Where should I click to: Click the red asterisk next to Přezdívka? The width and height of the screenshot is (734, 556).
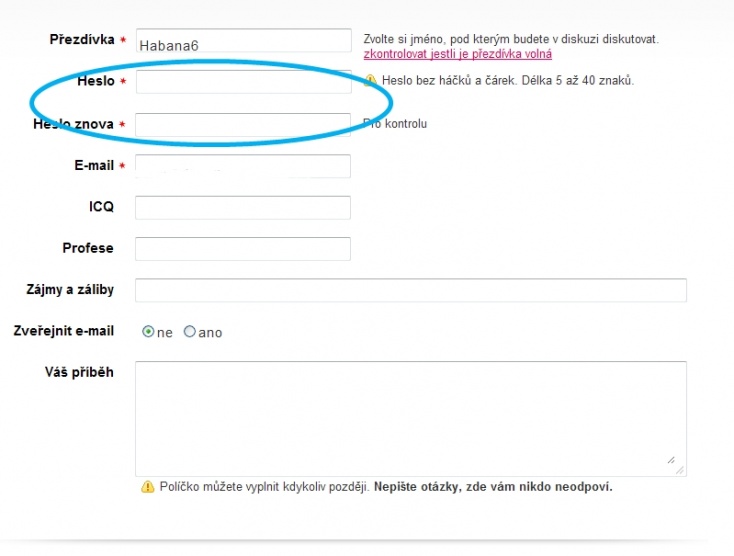pyautogui.click(x=123, y=41)
